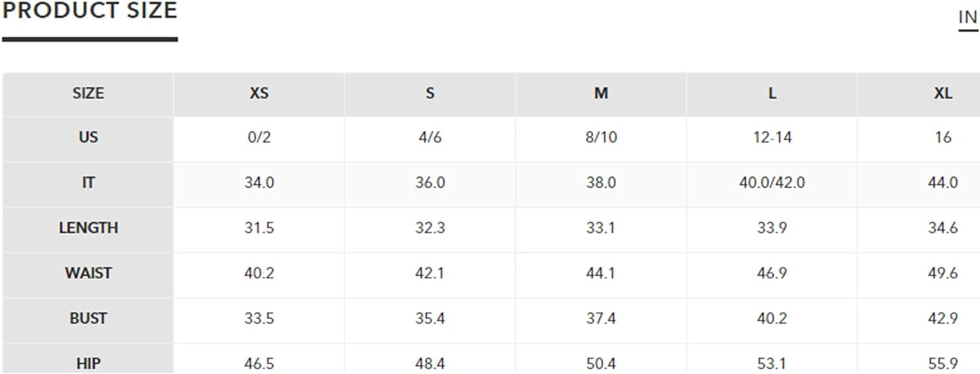
Task: Click the 0/2 US size cell
Action: pos(259,138)
